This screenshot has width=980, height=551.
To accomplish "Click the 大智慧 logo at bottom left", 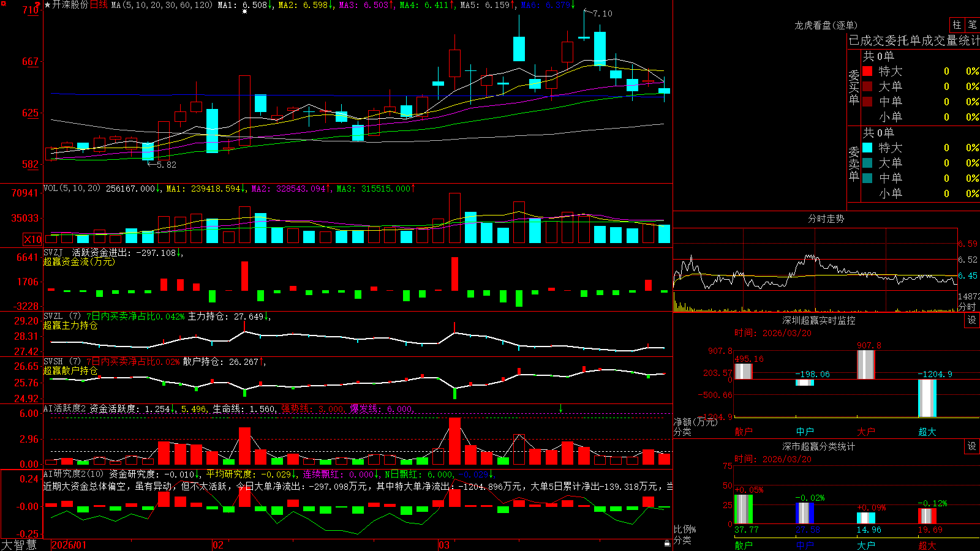I will 19,544.
